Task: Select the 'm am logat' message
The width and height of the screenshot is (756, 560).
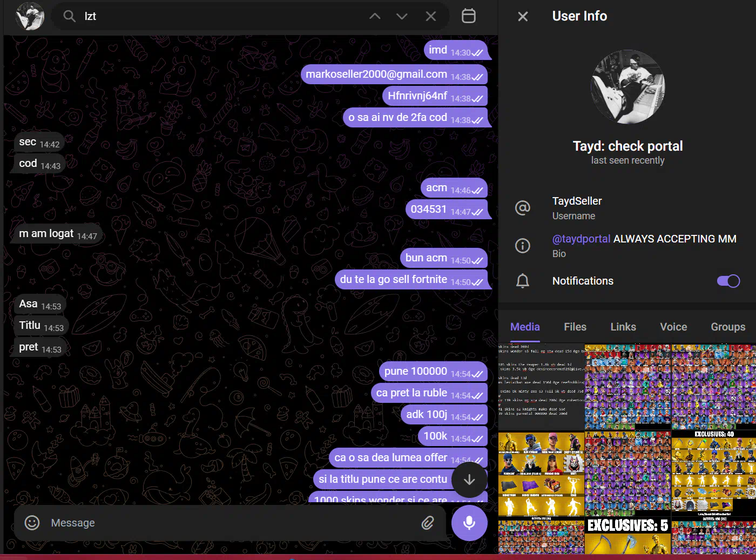Action: pyautogui.click(x=58, y=234)
